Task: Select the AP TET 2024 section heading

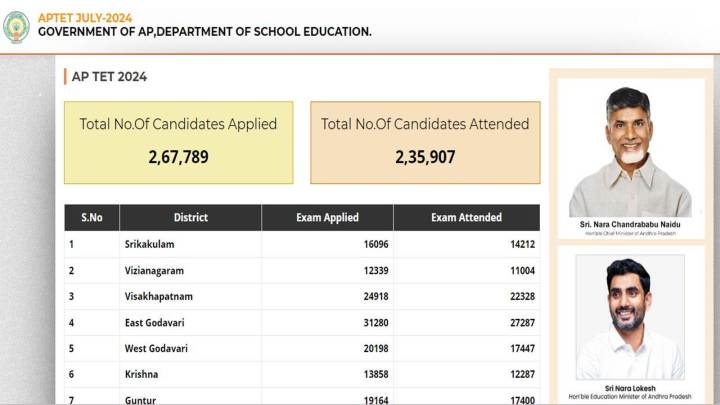Action: point(109,77)
